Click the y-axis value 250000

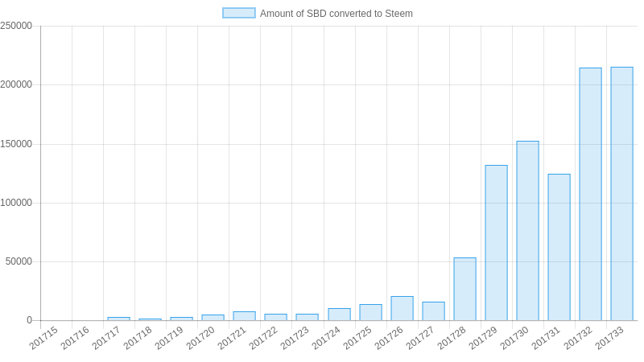click(16, 26)
